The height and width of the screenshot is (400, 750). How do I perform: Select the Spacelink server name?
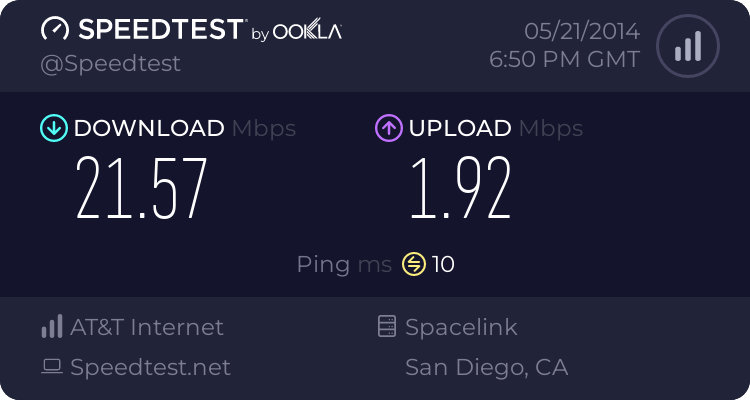point(461,327)
